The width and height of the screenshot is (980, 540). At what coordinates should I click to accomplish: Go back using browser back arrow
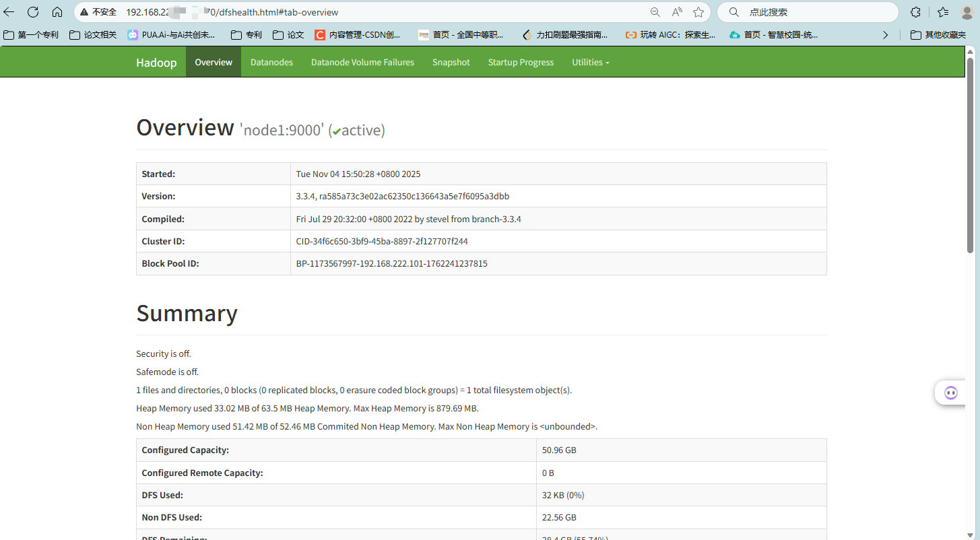coord(9,12)
